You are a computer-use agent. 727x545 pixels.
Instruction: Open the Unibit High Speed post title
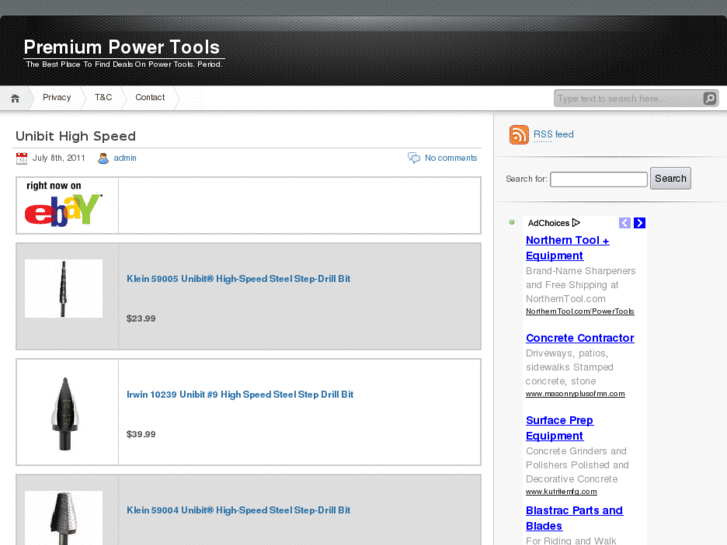click(76, 136)
